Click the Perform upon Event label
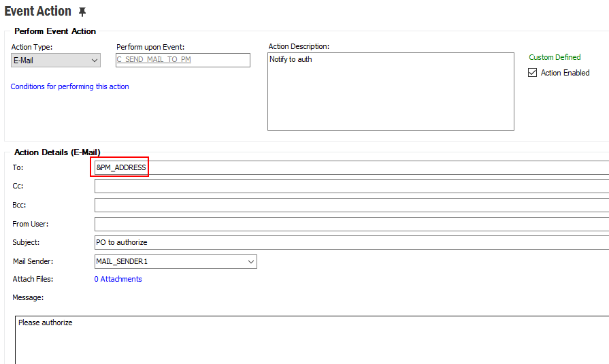609x364 pixels. [150, 47]
